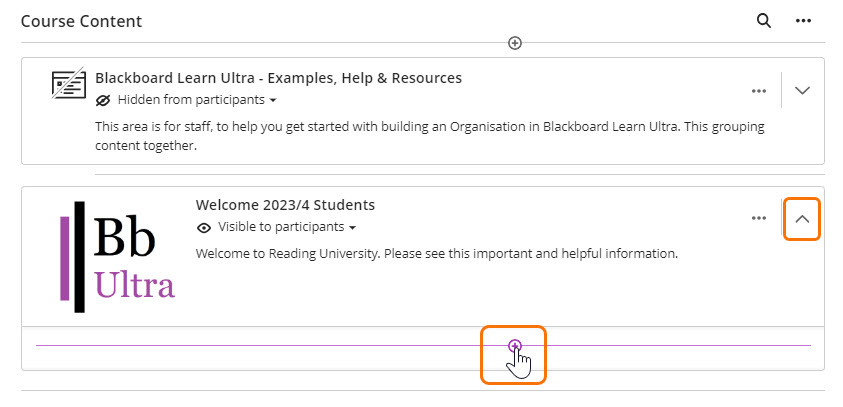
Task: Click the Bb Ultra thumbnail image
Action: tap(117, 256)
